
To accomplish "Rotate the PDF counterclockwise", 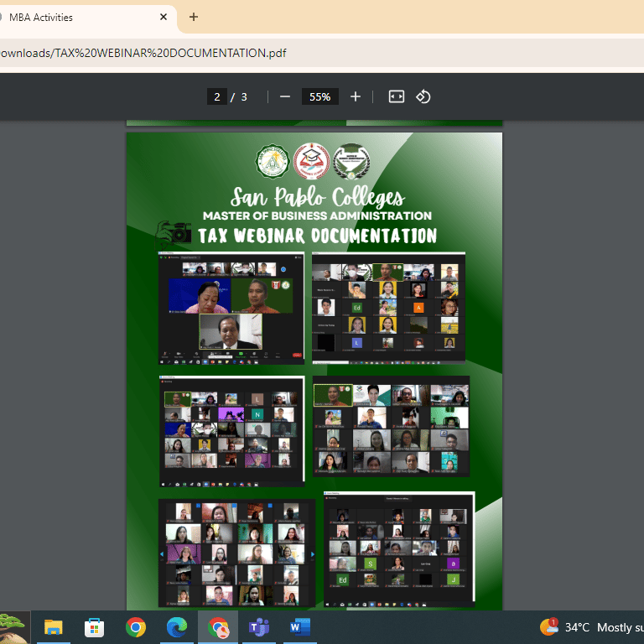I will [x=423, y=97].
